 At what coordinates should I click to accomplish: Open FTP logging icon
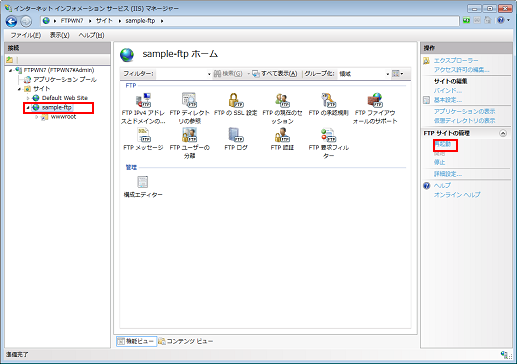[236, 139]
